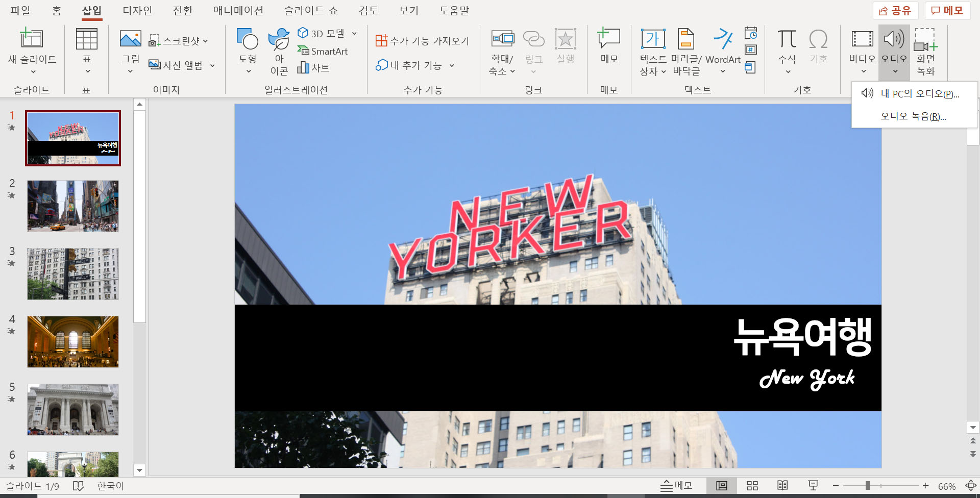Switch to the Animations (애니메이션) tab

238,11
